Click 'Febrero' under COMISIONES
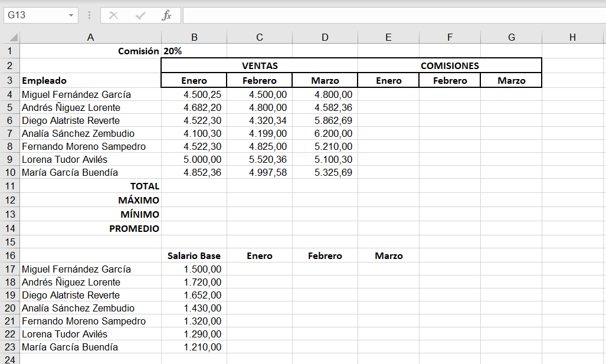 (450, 80)
